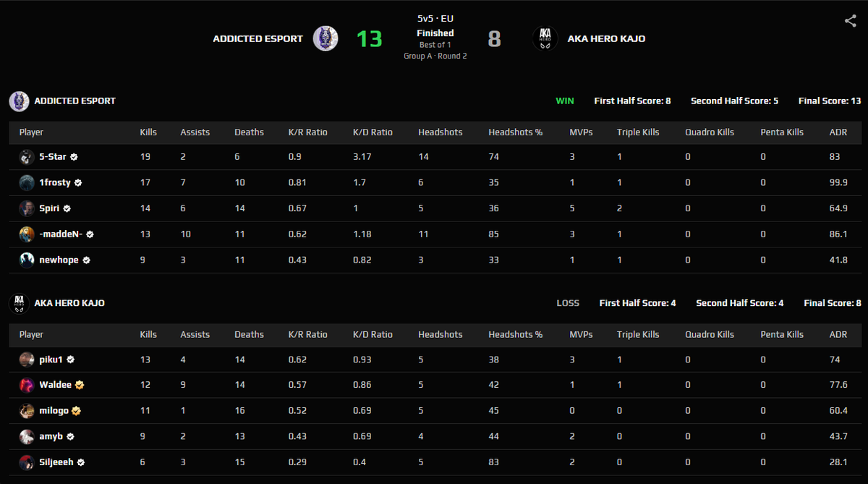Open piku1 player profile link
Image resolution: width=868 pixels, height=484 pixels.
[x=51, y=359]
